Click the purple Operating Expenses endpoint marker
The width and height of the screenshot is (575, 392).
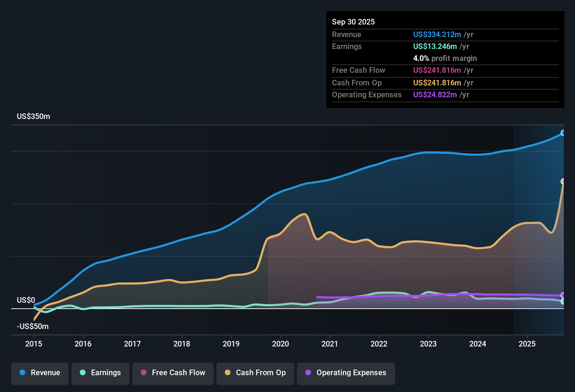tap(563, 295)
